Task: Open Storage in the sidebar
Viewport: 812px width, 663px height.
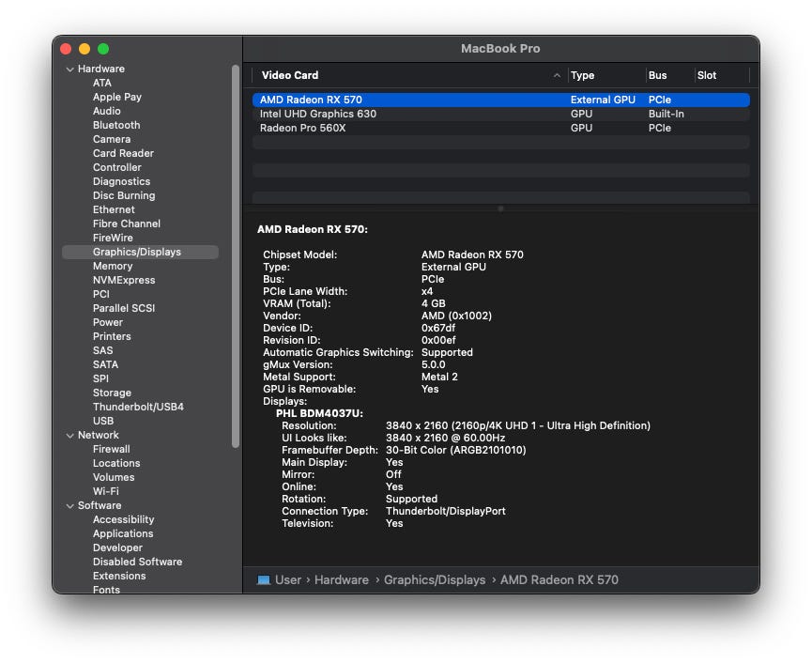Action: pyautogui.click(x=112, y=393)
